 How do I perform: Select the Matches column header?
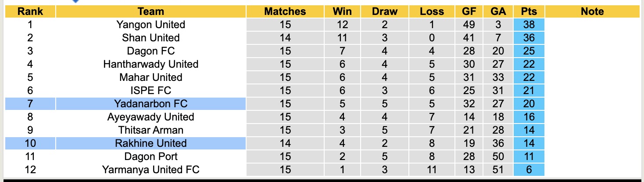tap(285, 12)
